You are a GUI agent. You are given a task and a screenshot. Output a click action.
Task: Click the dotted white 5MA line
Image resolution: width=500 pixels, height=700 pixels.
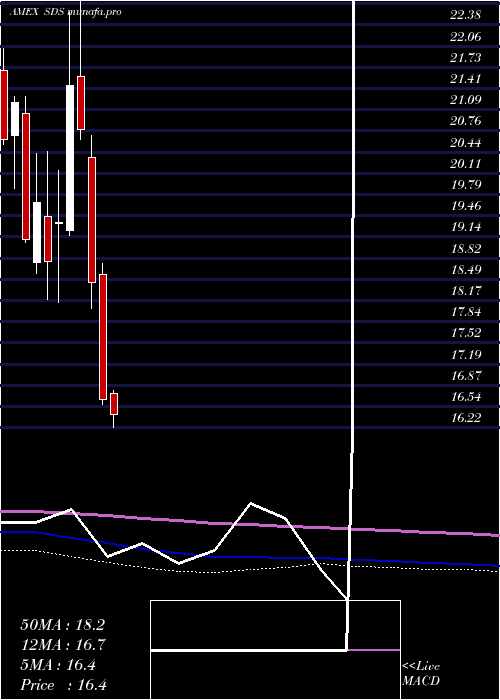point(250,569)
